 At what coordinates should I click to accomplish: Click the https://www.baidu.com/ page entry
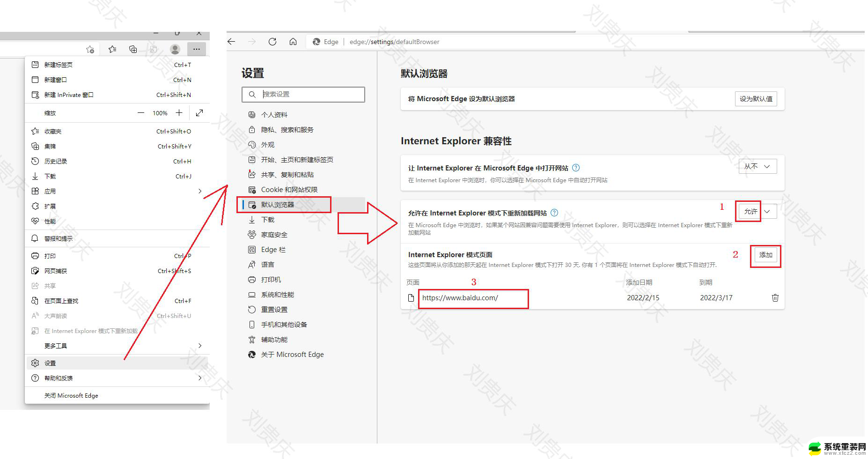pos(460,298)
